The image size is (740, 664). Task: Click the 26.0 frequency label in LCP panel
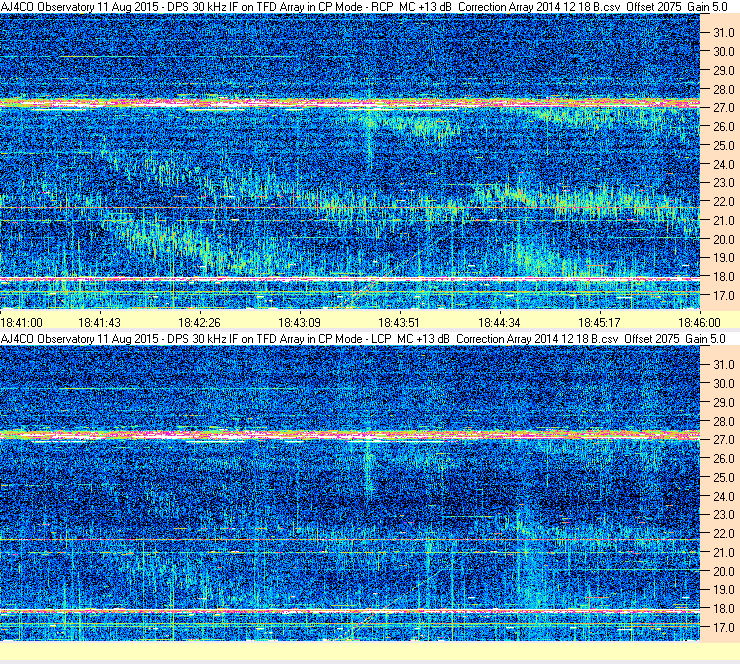click(723, 459)
